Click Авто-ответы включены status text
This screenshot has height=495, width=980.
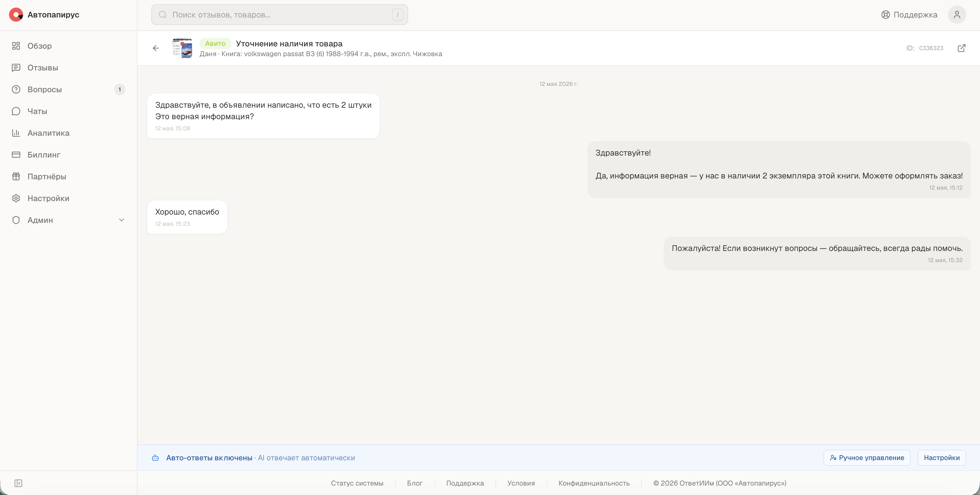click(x=209, y=458)
